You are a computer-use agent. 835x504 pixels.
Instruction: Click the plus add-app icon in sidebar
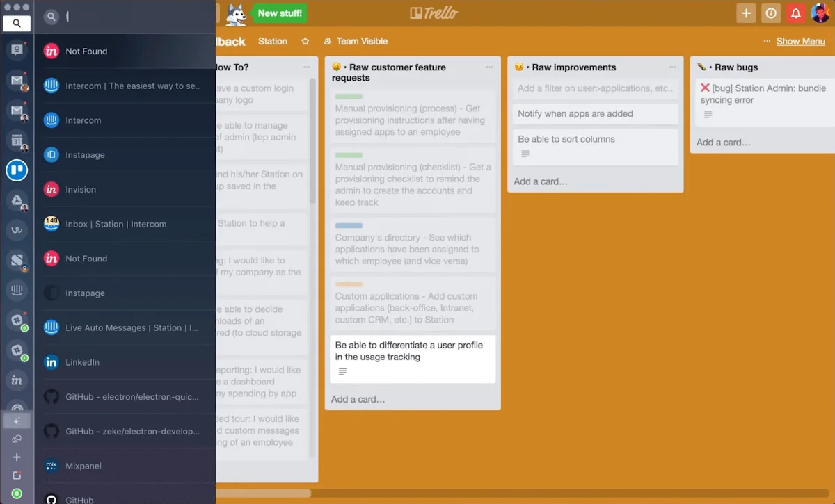[17, 457]
